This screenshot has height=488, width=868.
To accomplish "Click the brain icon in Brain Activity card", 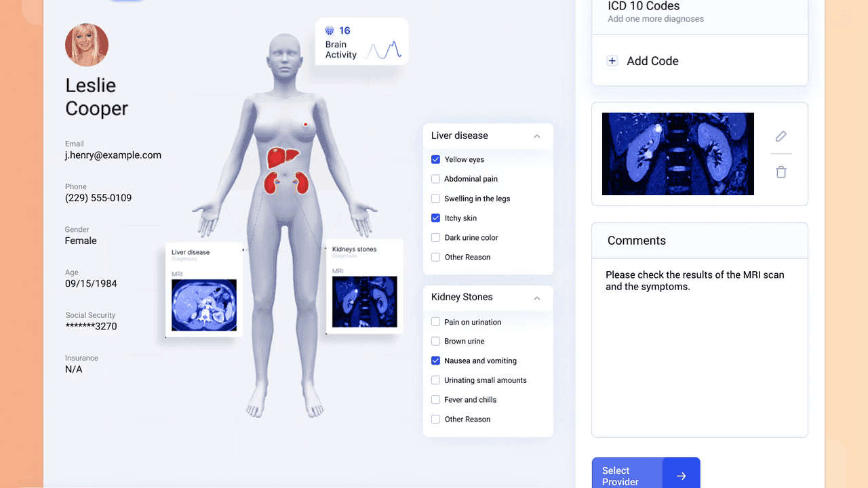I will [x=330, y=30].
